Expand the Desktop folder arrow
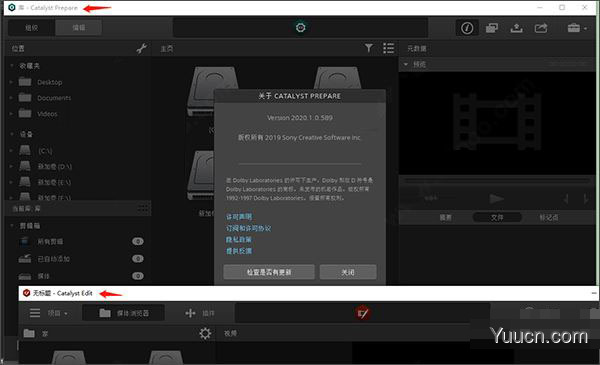Viewport: 600px width, 365px height. point(11,82)
